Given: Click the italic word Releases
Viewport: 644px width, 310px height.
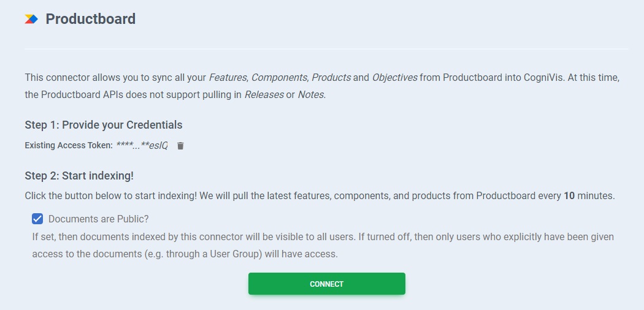Looking at the screenshot, I should [264, 96].
